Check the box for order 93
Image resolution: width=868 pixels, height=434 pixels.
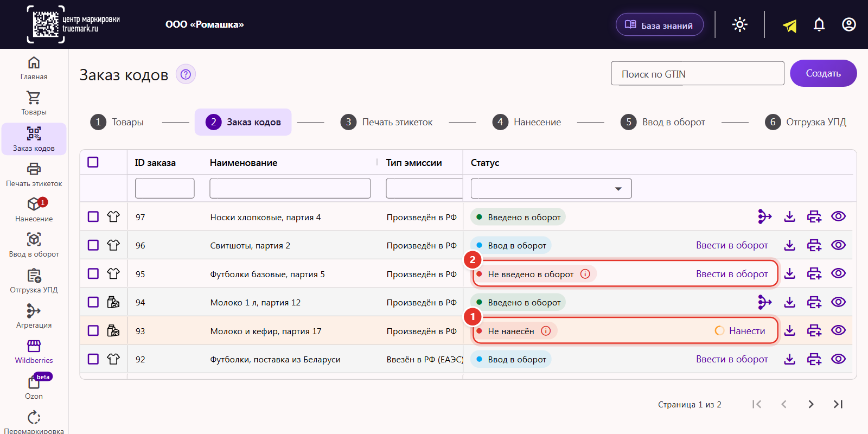click(93, 330)
